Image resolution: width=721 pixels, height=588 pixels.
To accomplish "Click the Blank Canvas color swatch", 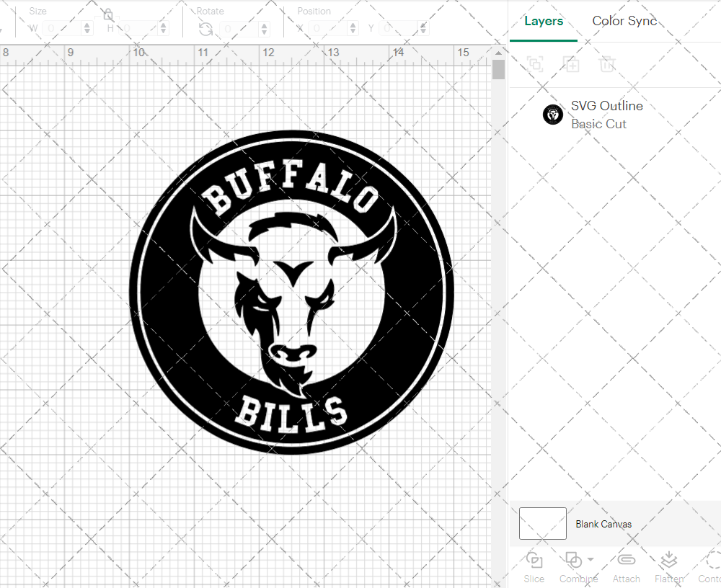I will (x=542, y=524).
